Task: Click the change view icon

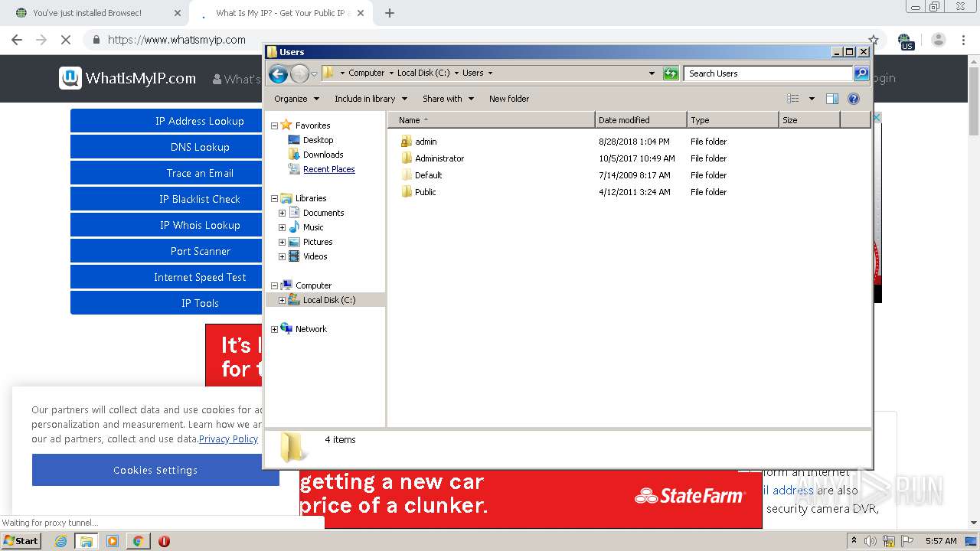Action: [793, 99]
